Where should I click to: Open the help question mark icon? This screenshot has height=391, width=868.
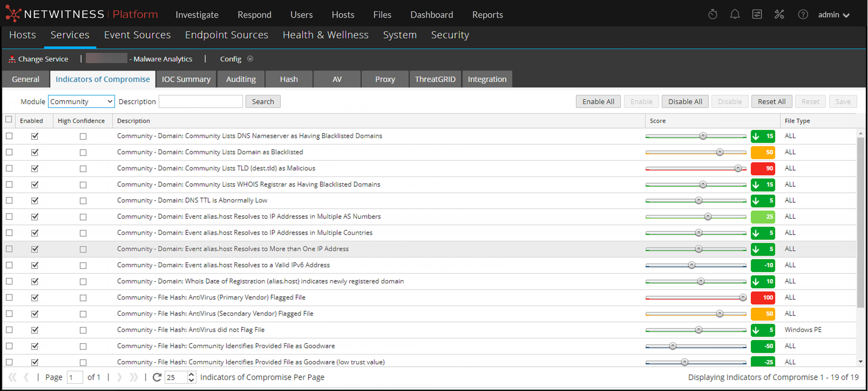pos(803,15)
